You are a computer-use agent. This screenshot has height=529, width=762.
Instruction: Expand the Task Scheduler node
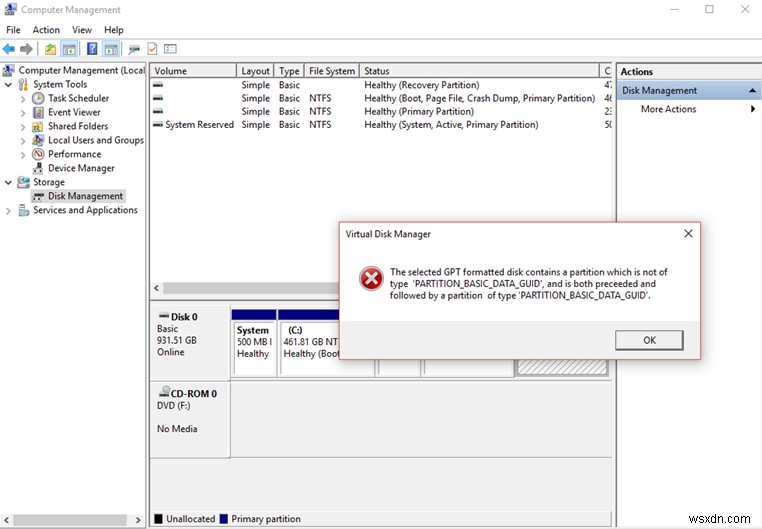point(23,99)
